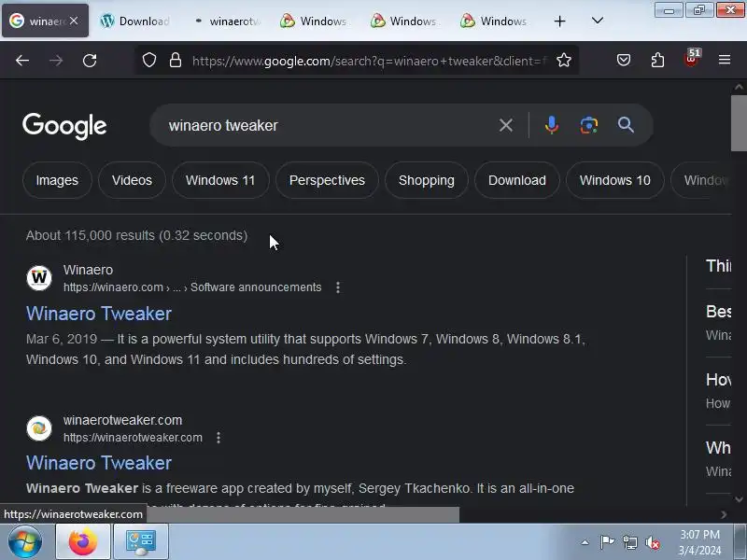The height and width of the screenshot is (560, 747).
Task: Click the scrollbar down arrow
Action: [x=739, y=499]
